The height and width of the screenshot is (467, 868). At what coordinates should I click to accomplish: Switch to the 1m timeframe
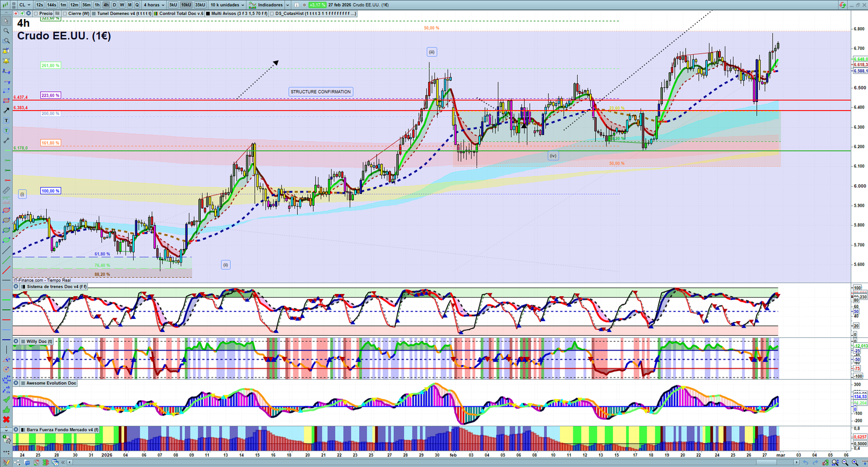[63, 5]
